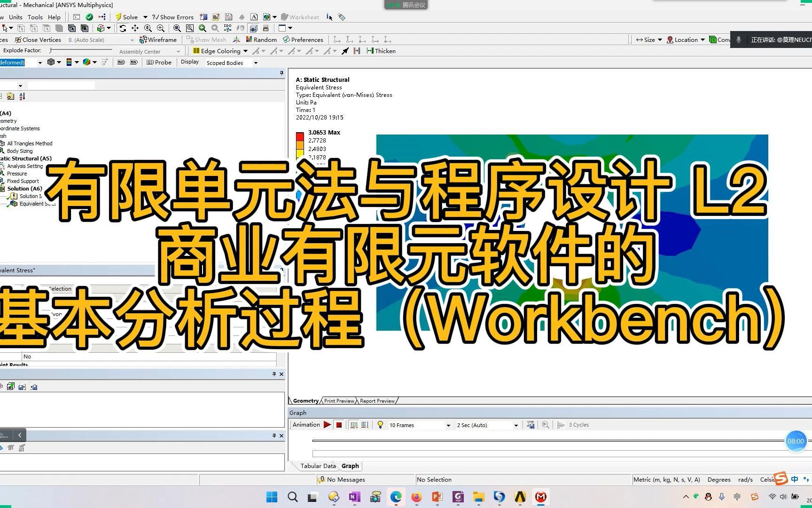Open the Tools menu
This screenshot has width=812, height=508.
coord(35,17)
